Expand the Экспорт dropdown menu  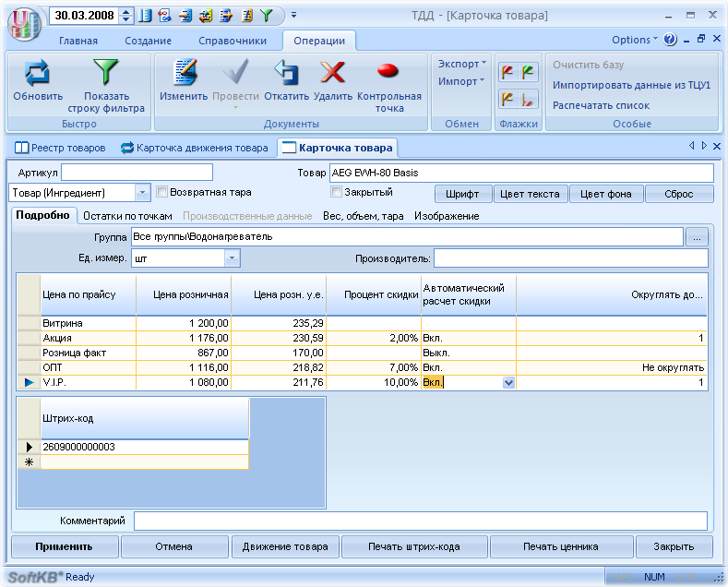462,64
